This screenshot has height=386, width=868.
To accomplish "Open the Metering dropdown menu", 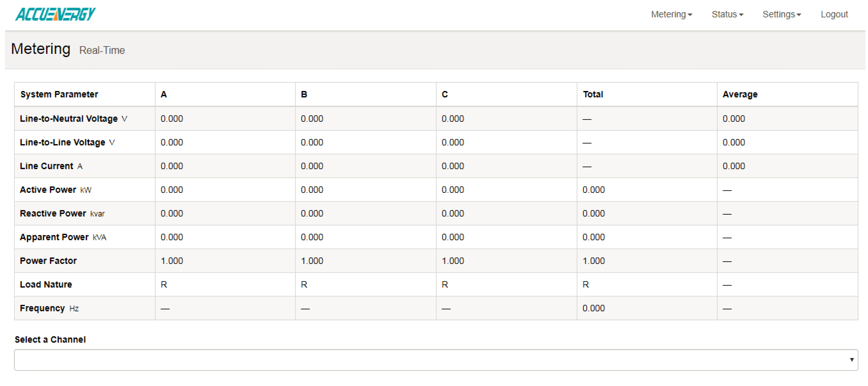I will [671, 14].
